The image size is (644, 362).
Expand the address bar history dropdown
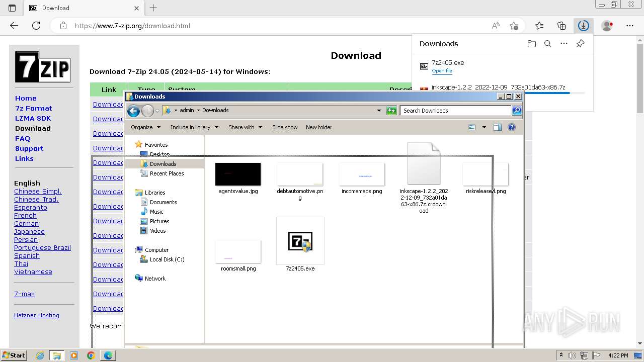coord(379,111)
